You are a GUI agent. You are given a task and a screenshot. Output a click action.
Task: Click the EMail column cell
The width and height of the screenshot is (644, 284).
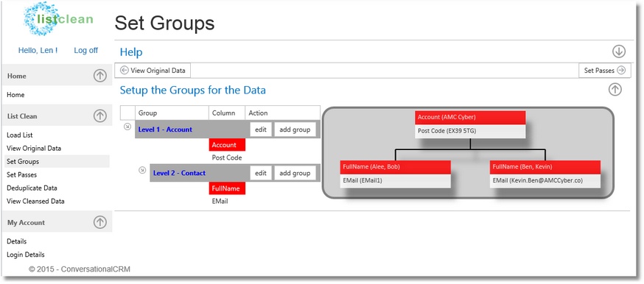point(220,201)
